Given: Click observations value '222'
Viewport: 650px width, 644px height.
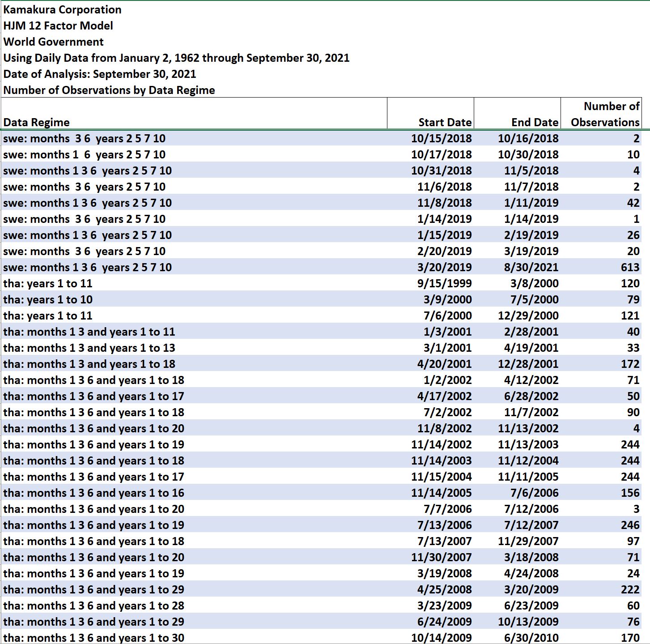Looking at the screenshot, I should tap(630, 590).
